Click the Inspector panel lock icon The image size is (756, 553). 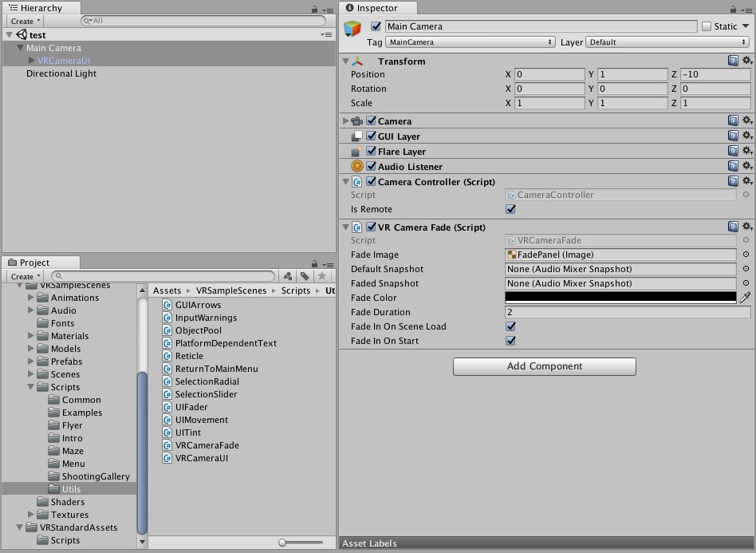733,9
